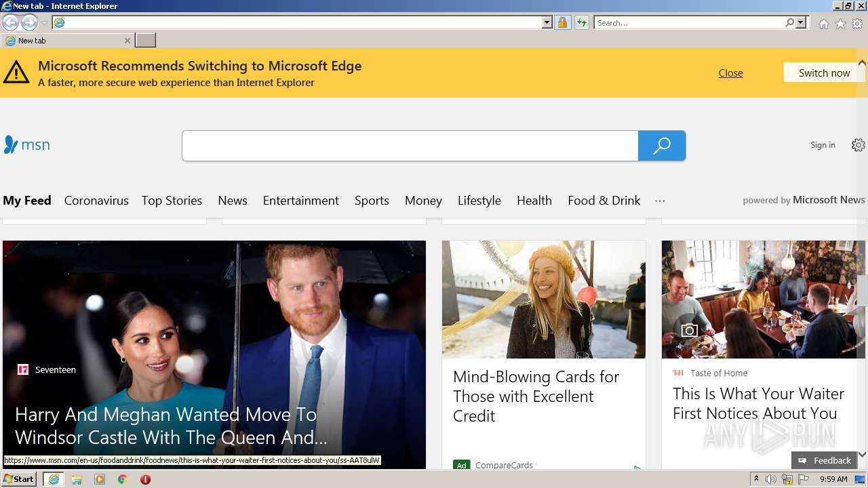
Task: Open the security lock report icon
Action: (562, 22)
